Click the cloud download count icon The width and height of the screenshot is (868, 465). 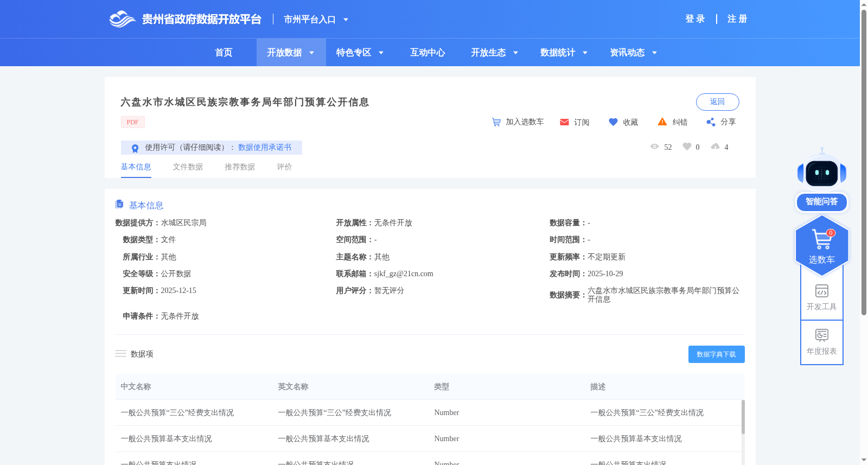point(716,146)
